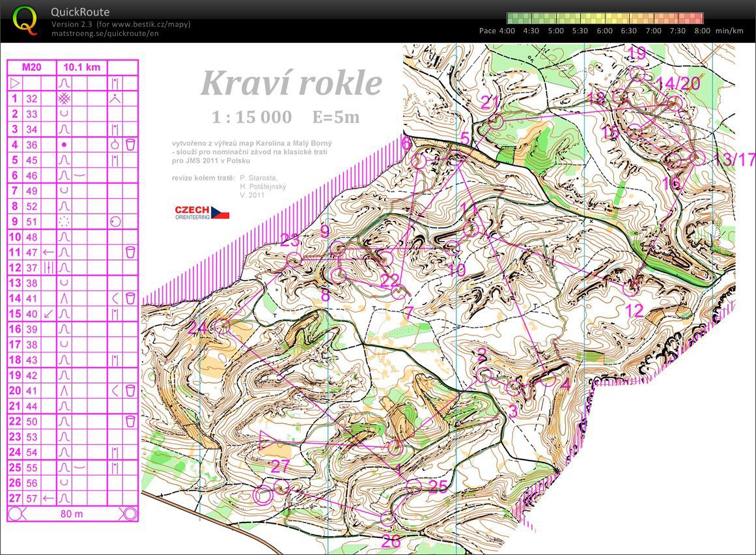Click the start triangle on the map

(x=266, y=441)
